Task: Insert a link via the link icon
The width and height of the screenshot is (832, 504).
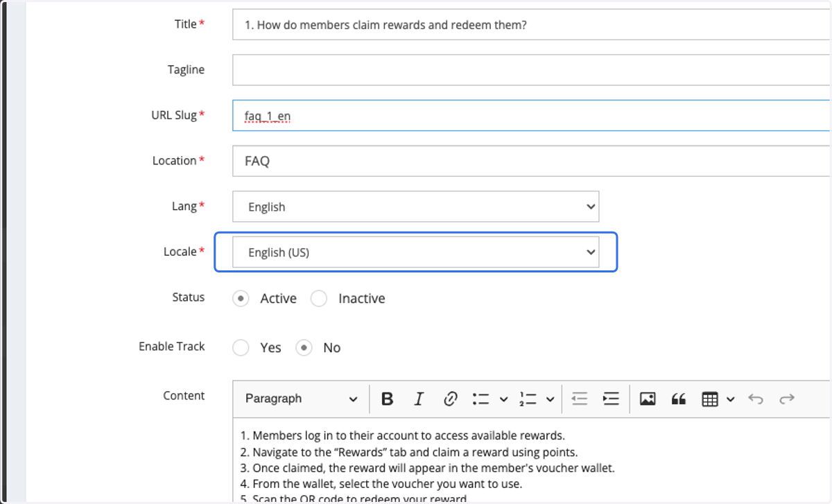Action: click(450, 399)
